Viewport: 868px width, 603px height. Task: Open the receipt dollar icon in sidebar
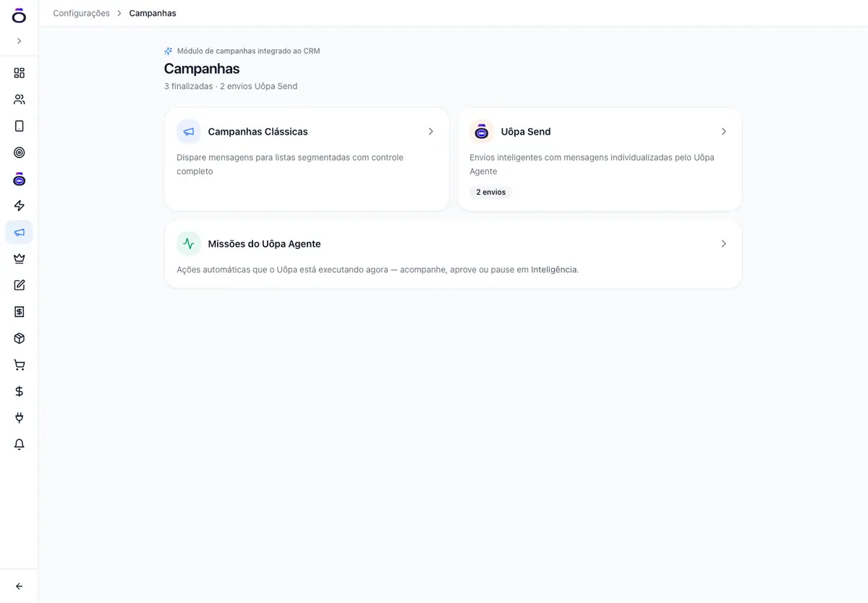19,312
